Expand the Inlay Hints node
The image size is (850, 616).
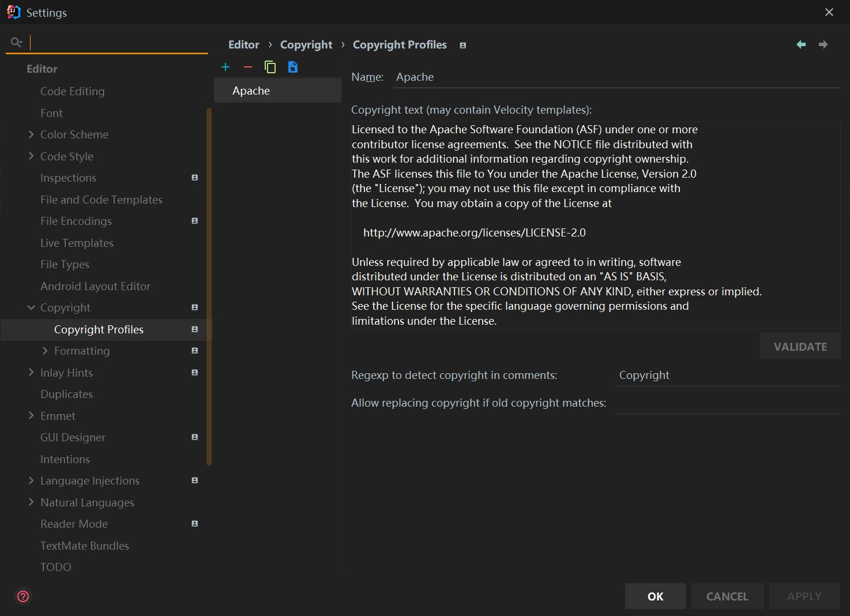point(31,373)
